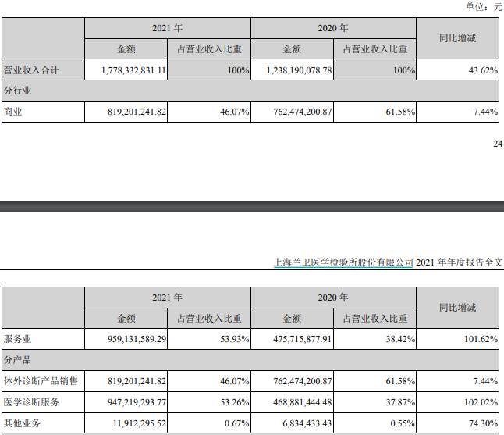Viewport: 504px width, 435px height.
Task: Click the value 1,238,190,078.78
Action: point(300,70)
